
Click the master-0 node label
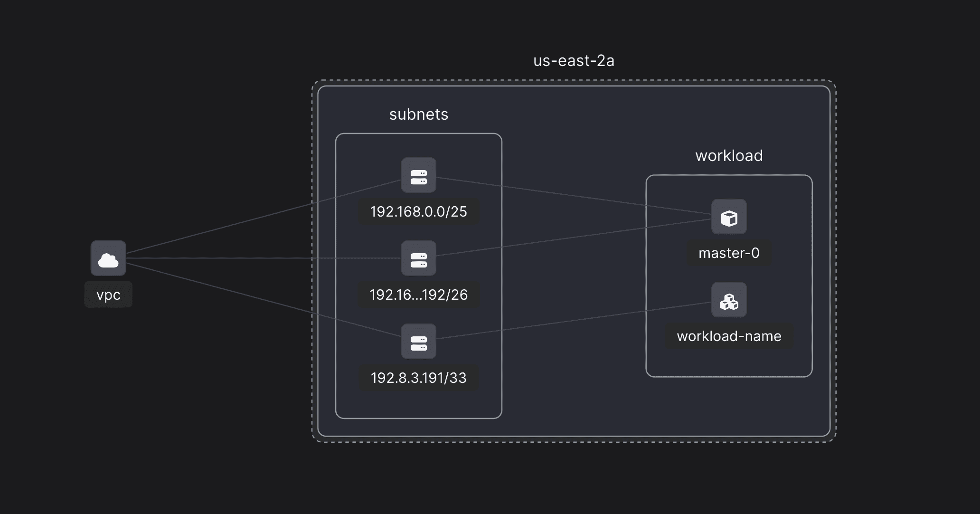[x=728, y=253]
